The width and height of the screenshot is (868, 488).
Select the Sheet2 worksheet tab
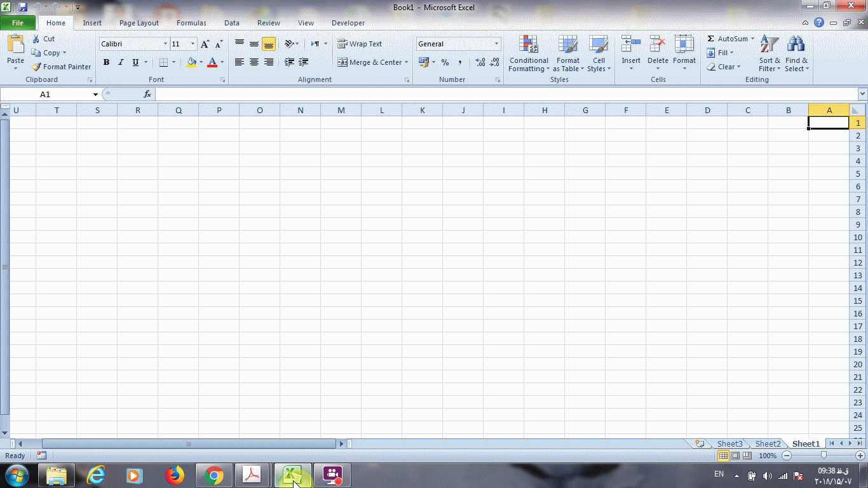[768, 444]
